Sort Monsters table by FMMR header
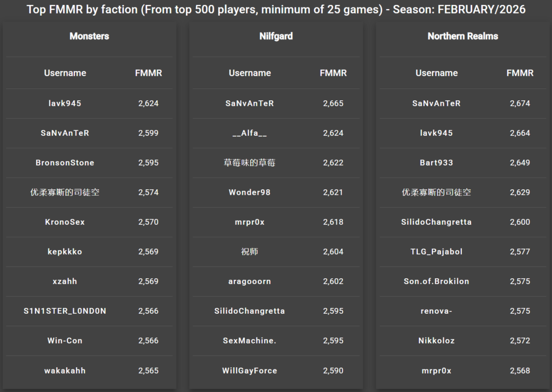Screen dimensions: 552x392 pos(148,73)
